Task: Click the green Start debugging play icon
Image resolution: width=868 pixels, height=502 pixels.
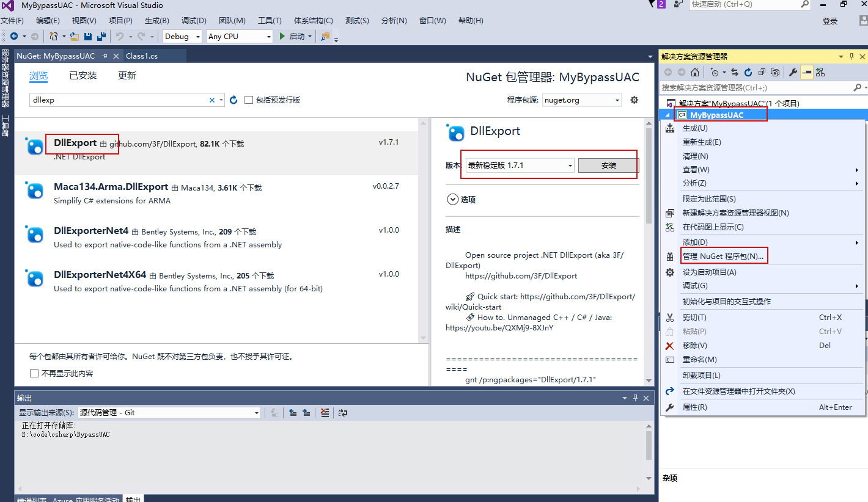Action: point(282,37)
